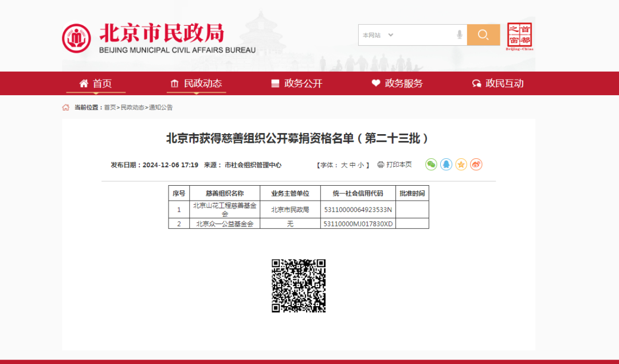619x364 pixels.
Task: Click the credit code 53110000064923533N
Action: point(358,210)
